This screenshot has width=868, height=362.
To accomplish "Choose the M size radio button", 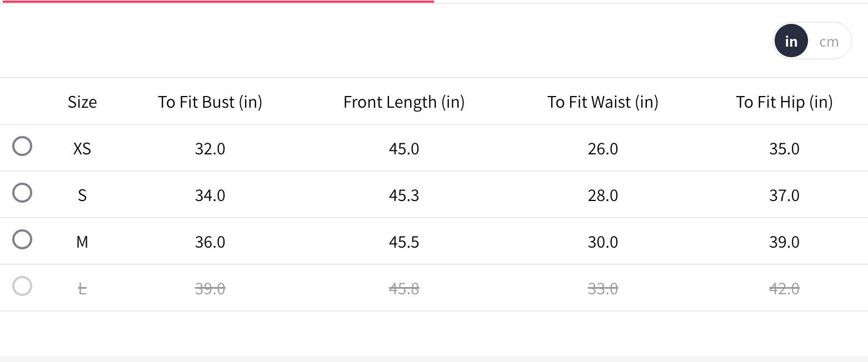I will pos(22,240).
